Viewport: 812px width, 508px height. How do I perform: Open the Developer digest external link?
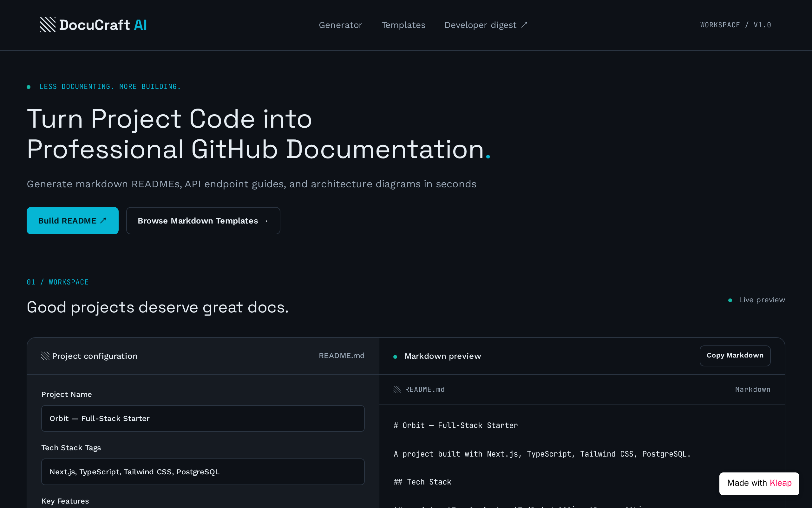pyautogui.click(x=486, y=25)
